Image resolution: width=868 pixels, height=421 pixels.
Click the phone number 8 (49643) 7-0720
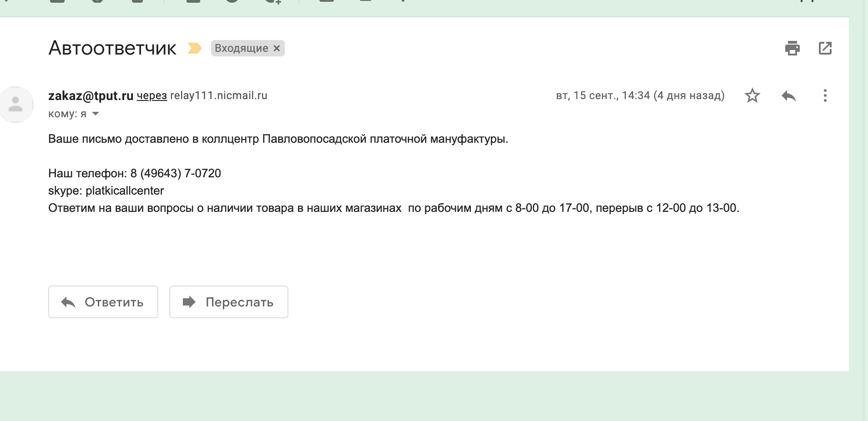176,173
